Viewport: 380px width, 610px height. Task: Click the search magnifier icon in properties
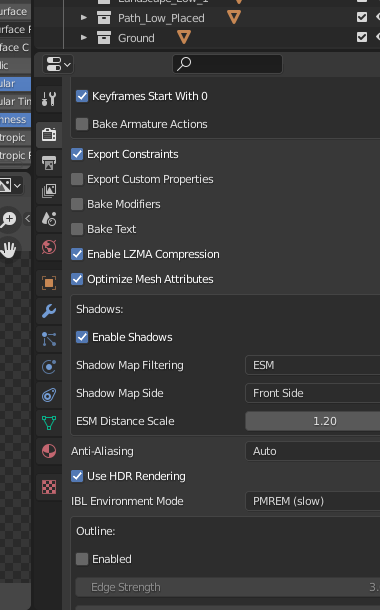pyautogui.click(x=184, y=64)
